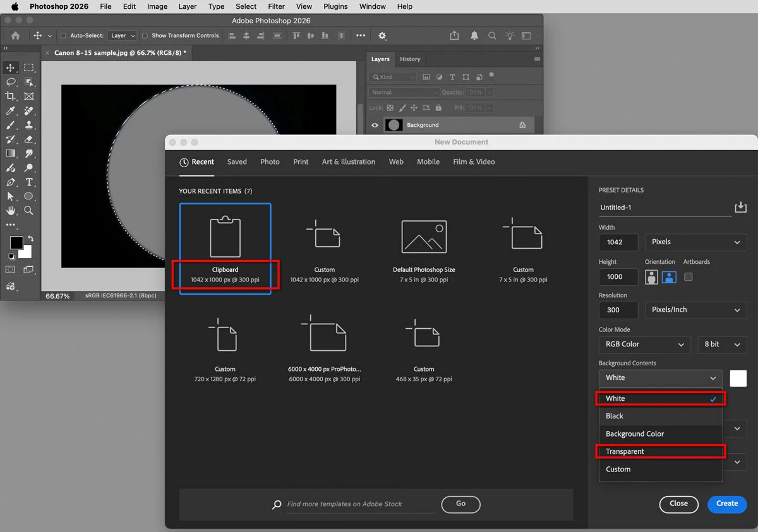Viewport: 758px width, 532px height.
Task: Select the Horizontal Type tool
Action: tap(29, 182)
